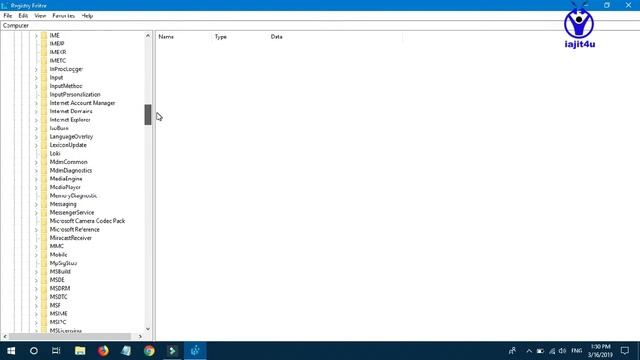
Task: Select the MpSigStub key
Action: tap(63, 263)
